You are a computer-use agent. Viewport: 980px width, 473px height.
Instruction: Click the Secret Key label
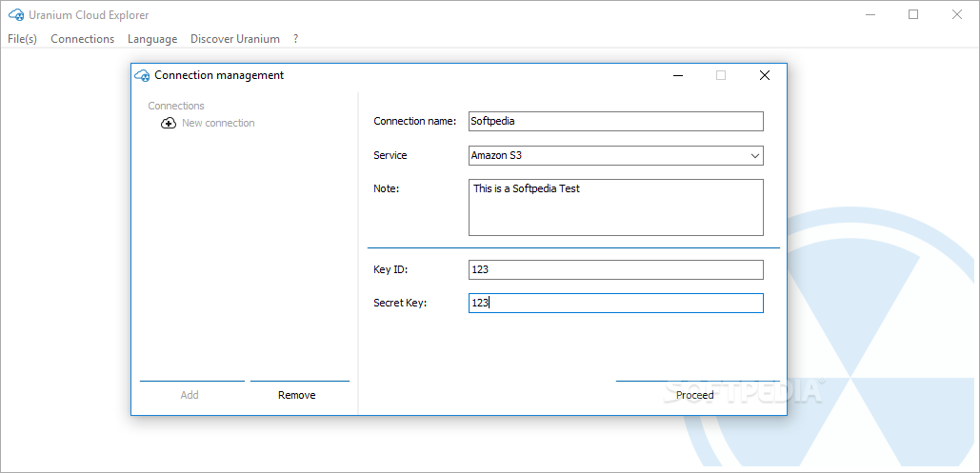point(400,303)
